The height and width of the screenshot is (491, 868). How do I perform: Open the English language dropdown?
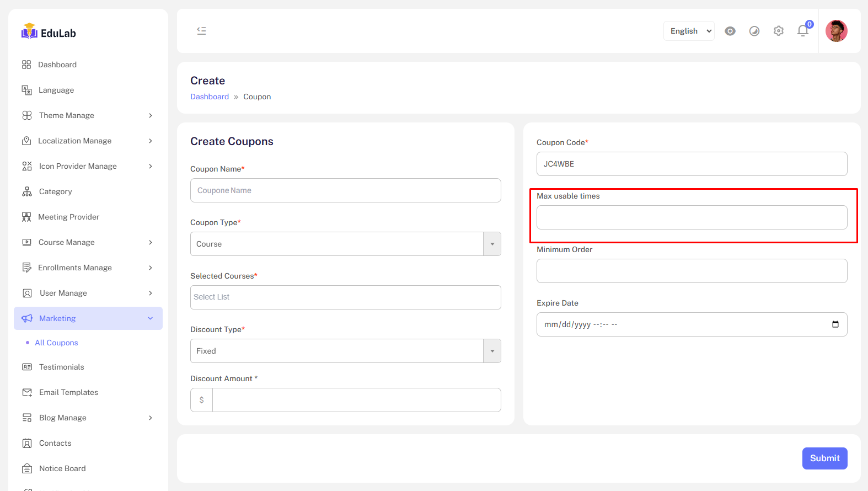(x=689, y=31)
